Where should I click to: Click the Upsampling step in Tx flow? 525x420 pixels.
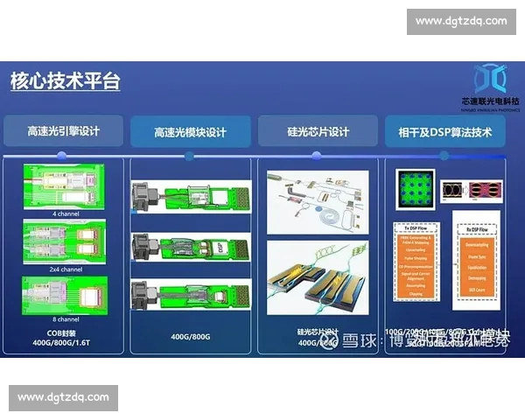coord(416,250)
